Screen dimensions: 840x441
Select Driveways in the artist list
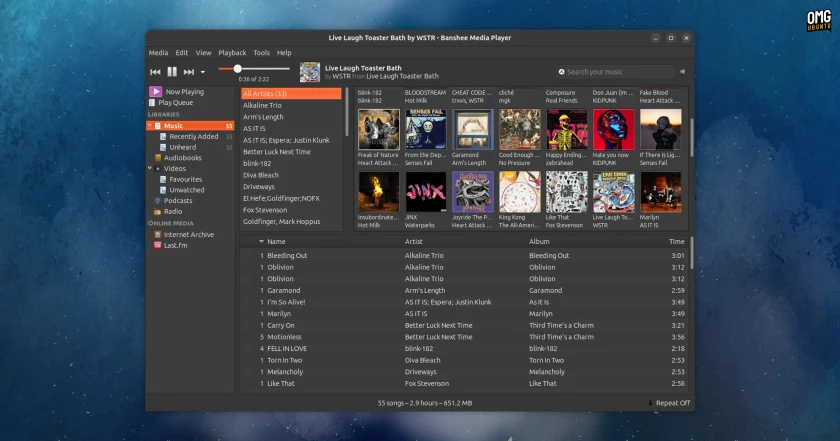[291, 186]
